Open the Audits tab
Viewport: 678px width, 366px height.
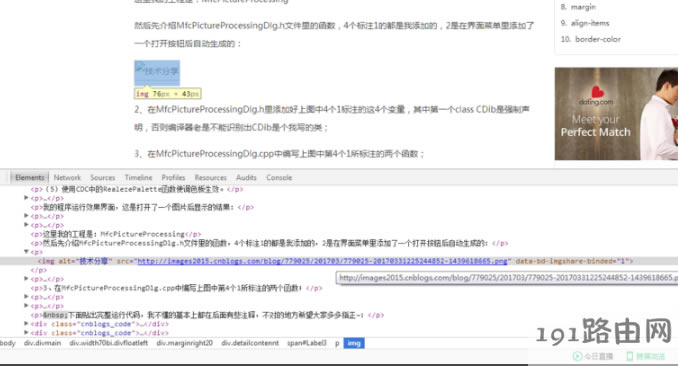coord(246,177)
